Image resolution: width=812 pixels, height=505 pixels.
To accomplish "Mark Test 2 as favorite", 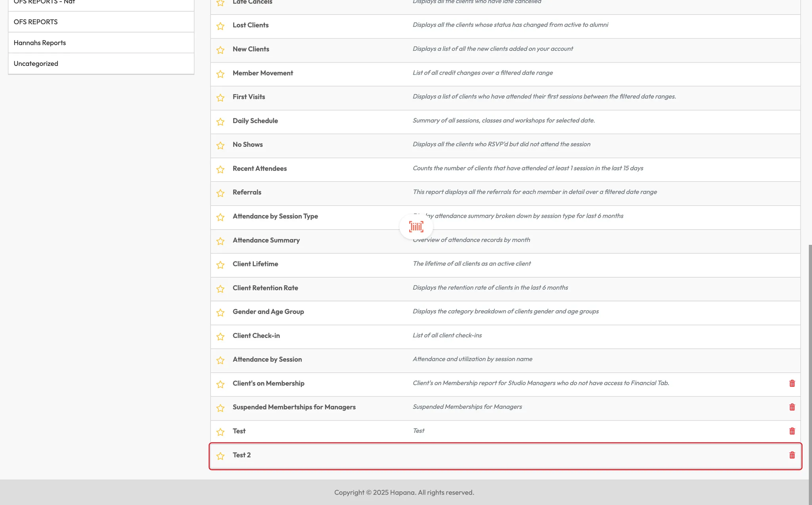I will point(220,456).
